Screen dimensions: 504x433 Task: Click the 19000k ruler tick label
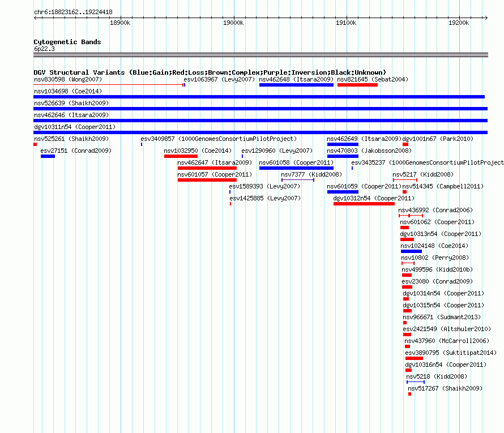233,23
